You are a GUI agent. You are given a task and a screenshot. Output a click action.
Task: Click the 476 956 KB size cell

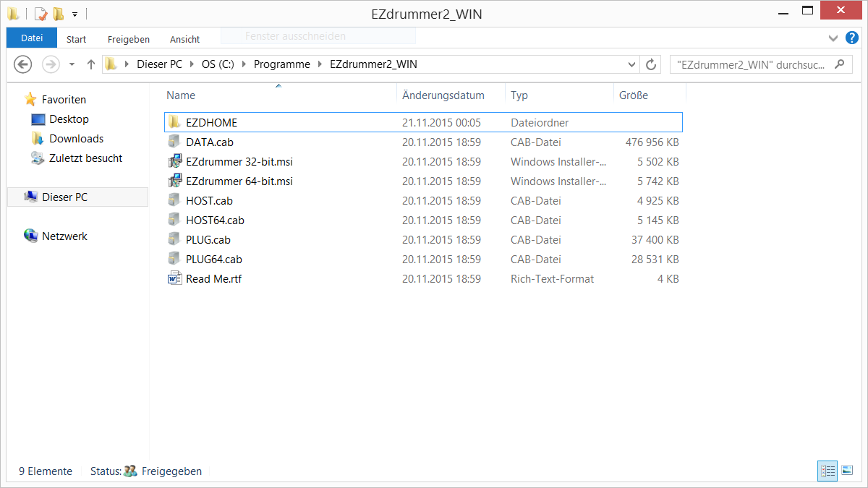point(652,142)
